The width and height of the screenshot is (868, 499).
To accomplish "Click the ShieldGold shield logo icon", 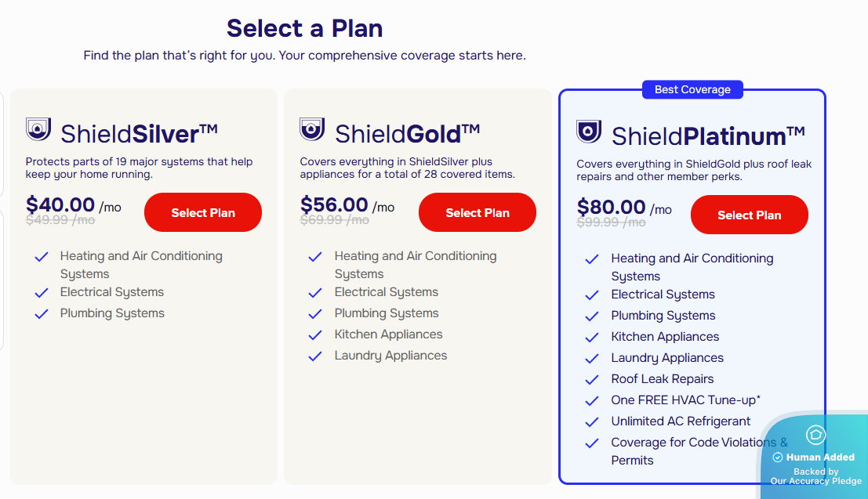I will coord(312,129).
